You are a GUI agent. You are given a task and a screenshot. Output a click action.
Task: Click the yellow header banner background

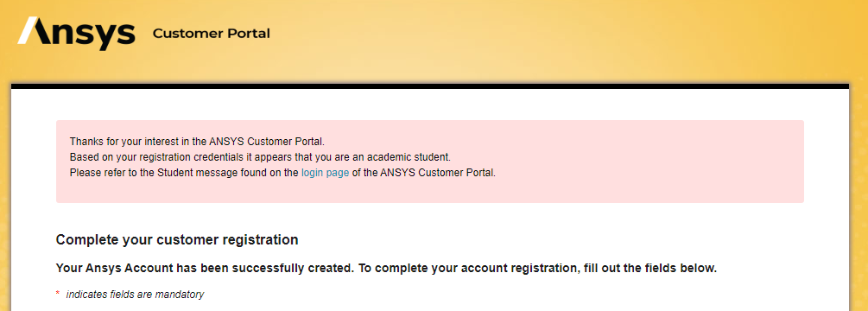(554, 39)
